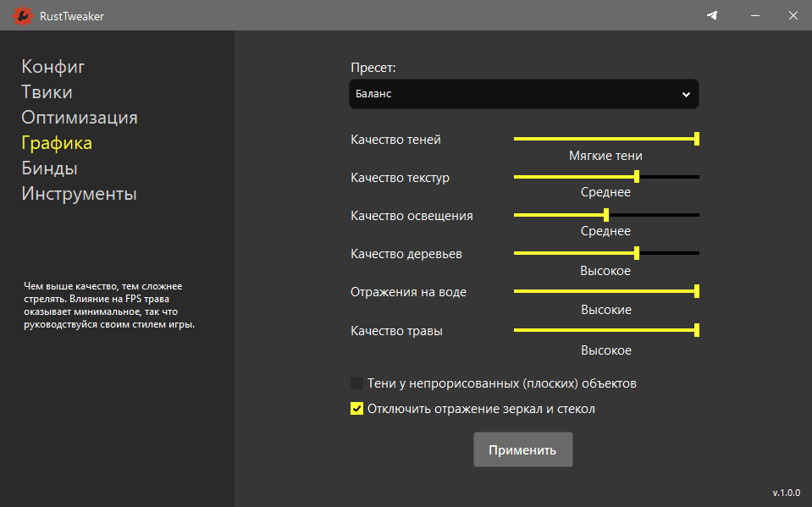
Task: Open the Telegram link icon in title bar
Action: click(x=712, y=15)
